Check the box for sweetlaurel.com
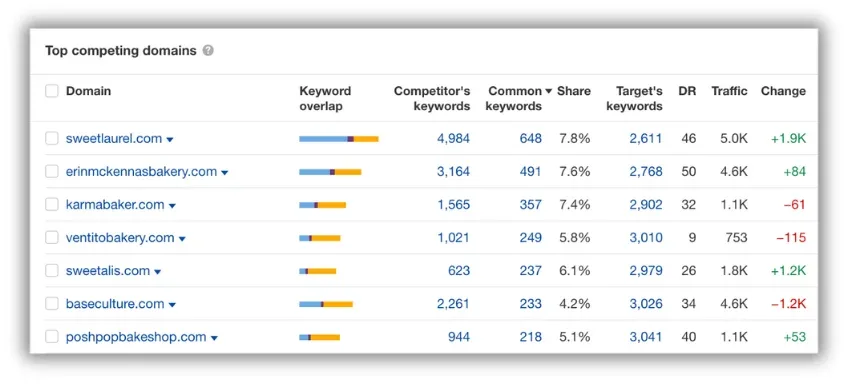 [51, 138]
